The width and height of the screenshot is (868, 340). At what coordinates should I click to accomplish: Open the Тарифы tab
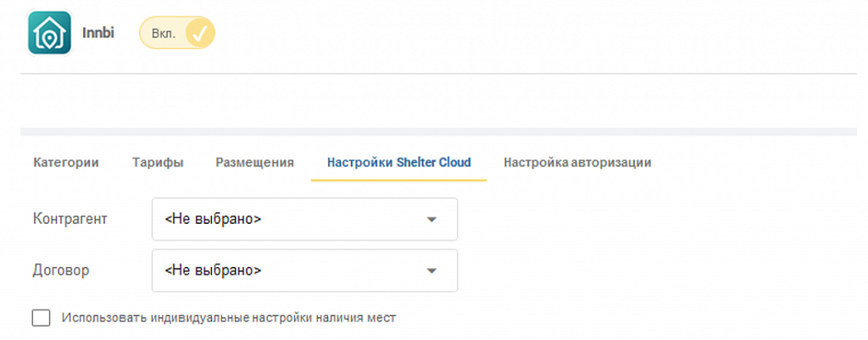pos(158,163)
